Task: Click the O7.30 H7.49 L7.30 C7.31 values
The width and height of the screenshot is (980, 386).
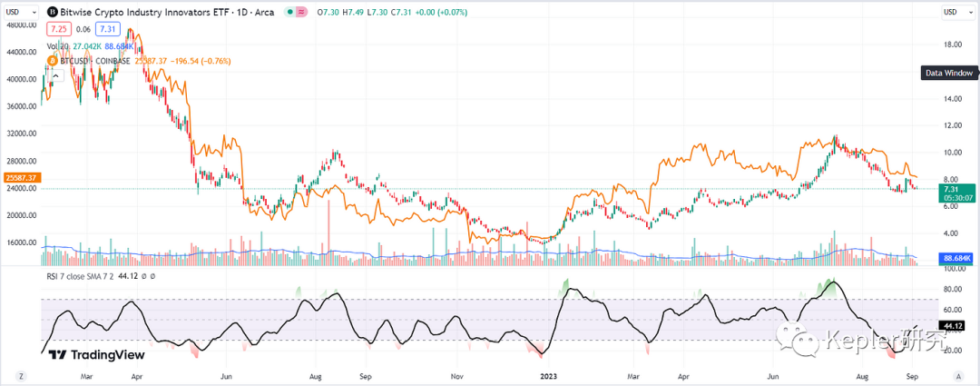Action: pyautogui.click(x=366, y=13)
